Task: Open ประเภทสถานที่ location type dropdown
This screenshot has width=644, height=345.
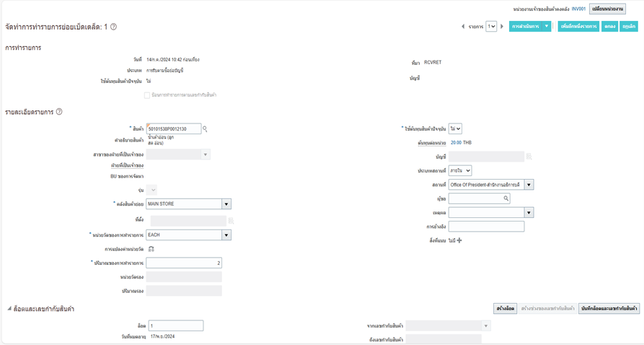Action: (460, 170)
